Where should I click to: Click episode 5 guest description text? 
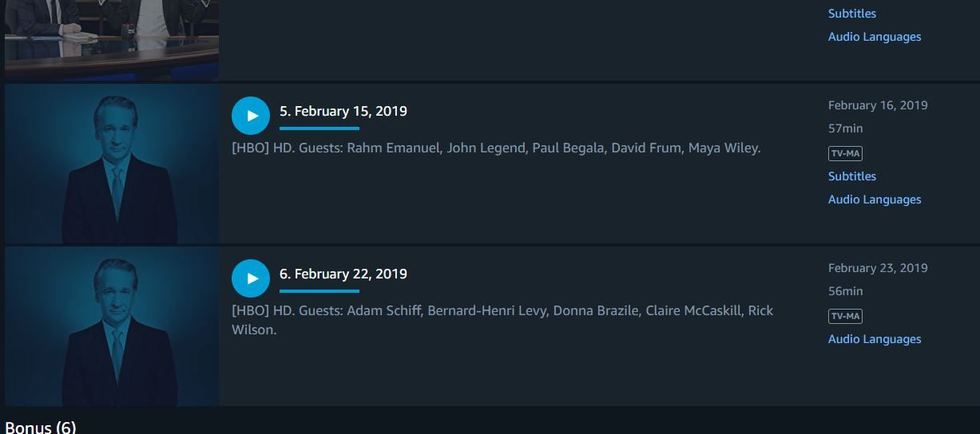click(496, 148)
